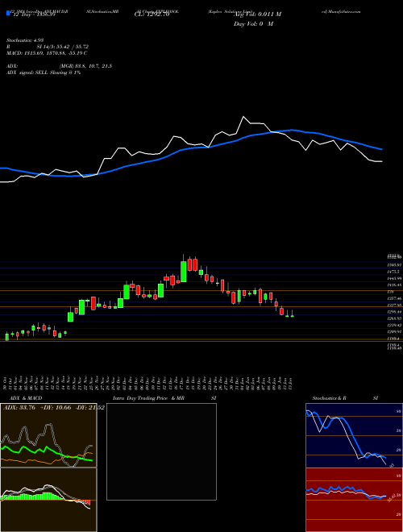Open the MACD histogram thumbnail
The width and height of the screenshot is (403, 532).
(x=48, y=500)
